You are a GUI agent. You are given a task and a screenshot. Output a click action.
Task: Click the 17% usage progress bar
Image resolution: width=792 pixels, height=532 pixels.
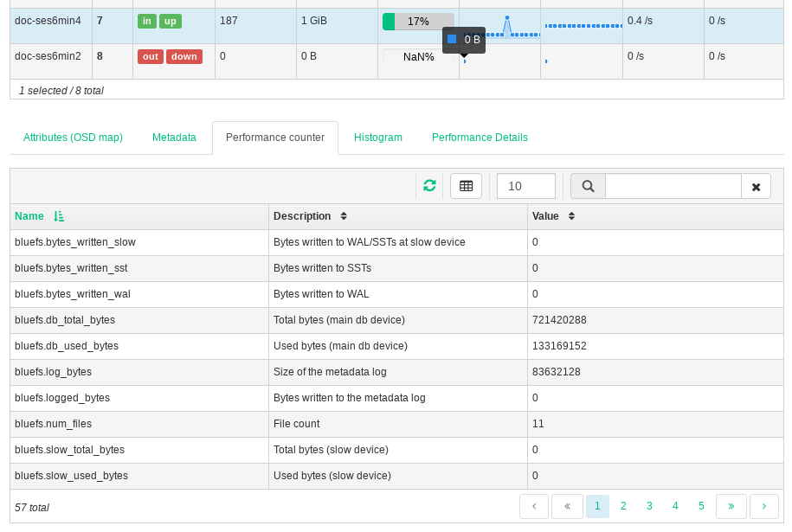417,22
